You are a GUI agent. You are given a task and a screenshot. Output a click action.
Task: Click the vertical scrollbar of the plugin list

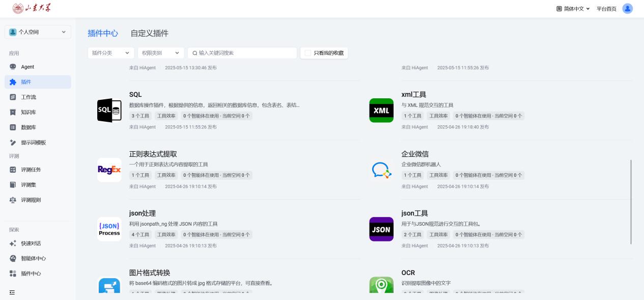pos(631,202)
